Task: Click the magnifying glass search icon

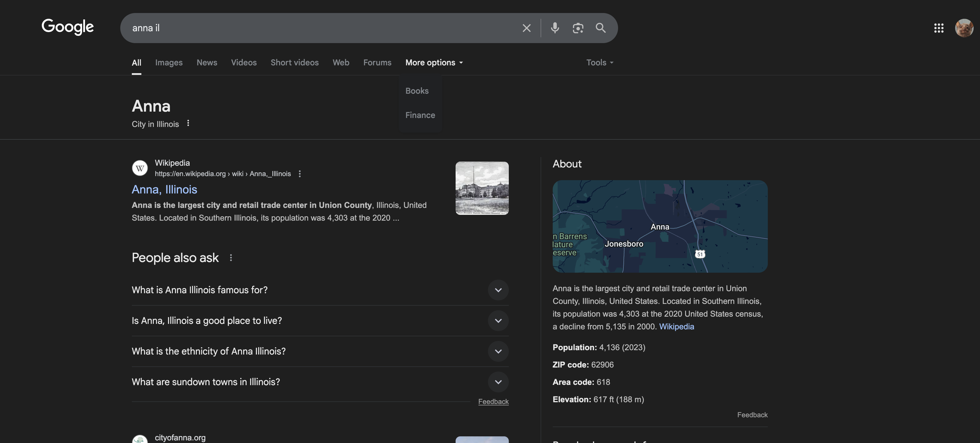Action: tap(601, 28)
